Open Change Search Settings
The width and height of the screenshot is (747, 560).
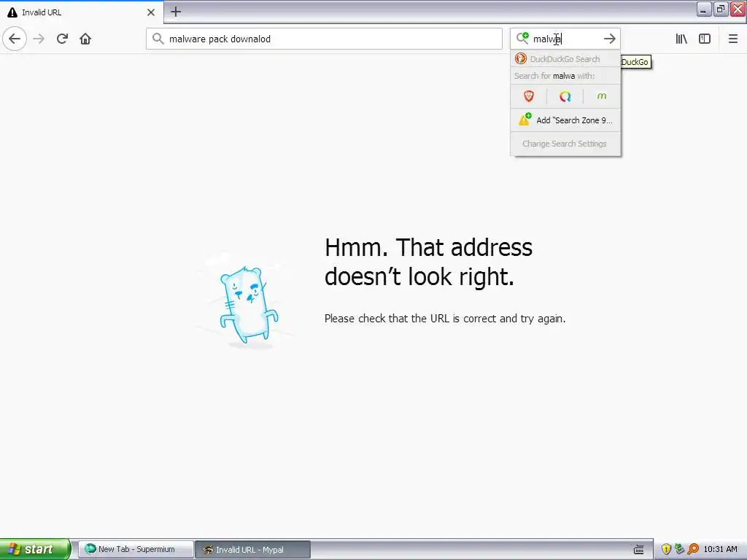coord(565,144)
